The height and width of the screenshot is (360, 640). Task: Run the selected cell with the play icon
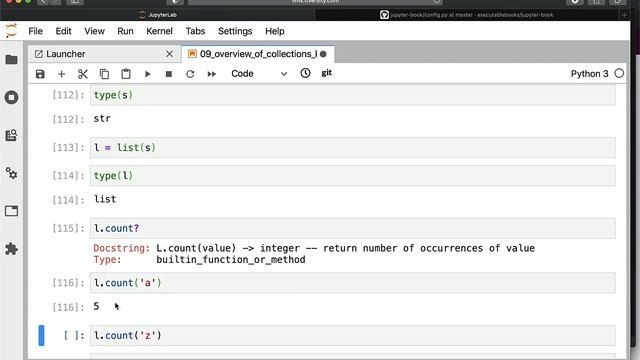click(x=147, y=74)
